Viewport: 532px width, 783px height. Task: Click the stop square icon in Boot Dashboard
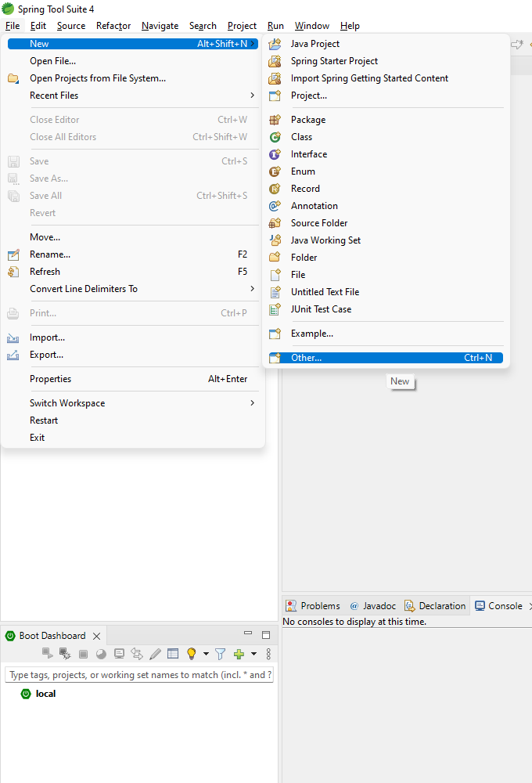(x=84, y=654)
